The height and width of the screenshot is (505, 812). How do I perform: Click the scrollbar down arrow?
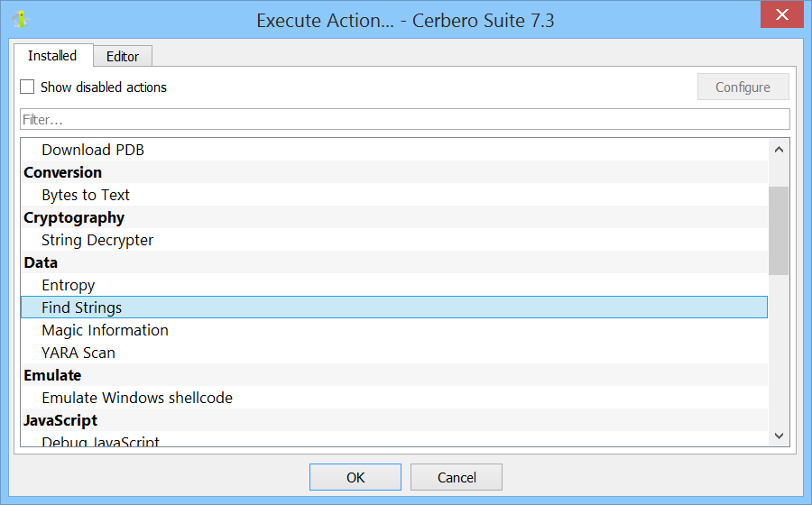coord(780,436)
